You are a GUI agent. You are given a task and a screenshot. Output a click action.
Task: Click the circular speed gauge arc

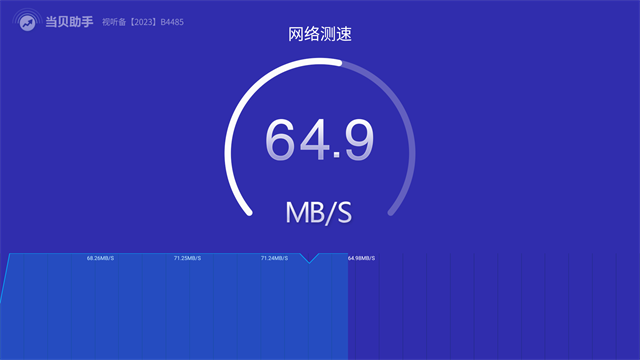click(320, 137)
